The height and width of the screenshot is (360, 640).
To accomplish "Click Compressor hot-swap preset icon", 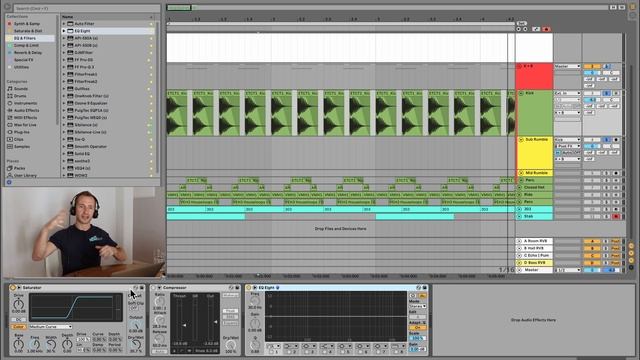I will coord(231,288).
